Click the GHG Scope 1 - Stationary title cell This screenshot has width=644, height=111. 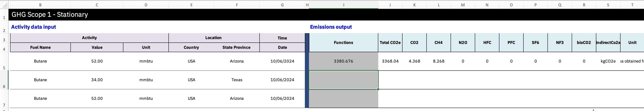click(x=50, y=15)
